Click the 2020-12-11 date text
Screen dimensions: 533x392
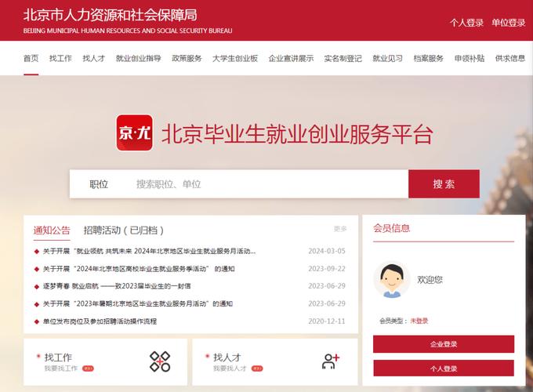click(327, 321)
